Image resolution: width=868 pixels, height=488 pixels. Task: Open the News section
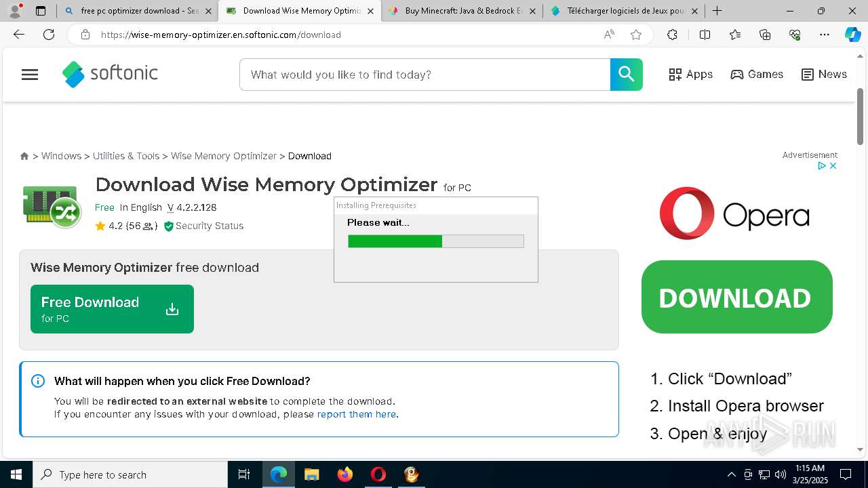click(824, 75)
